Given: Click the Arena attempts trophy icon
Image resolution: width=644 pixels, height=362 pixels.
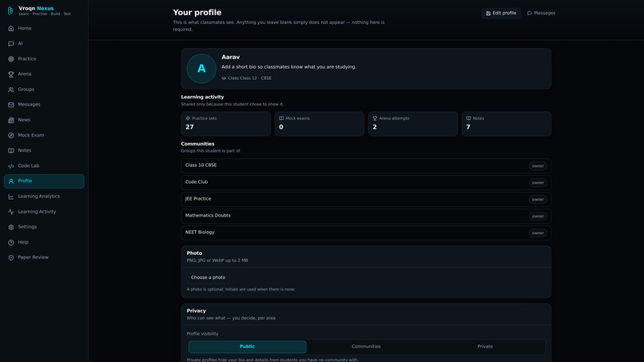Looking at the screenshot, I should (375, 118).
